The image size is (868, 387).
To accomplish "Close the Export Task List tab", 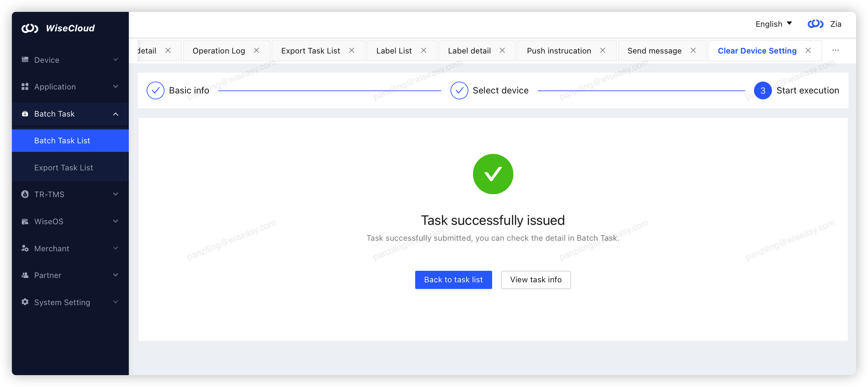I will coord(351,51).
